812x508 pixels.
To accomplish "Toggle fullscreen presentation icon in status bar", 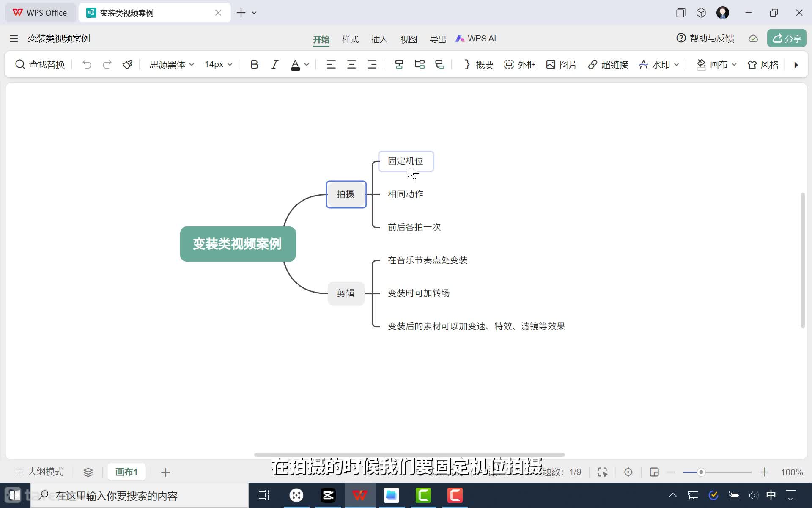I will [602, 472].
